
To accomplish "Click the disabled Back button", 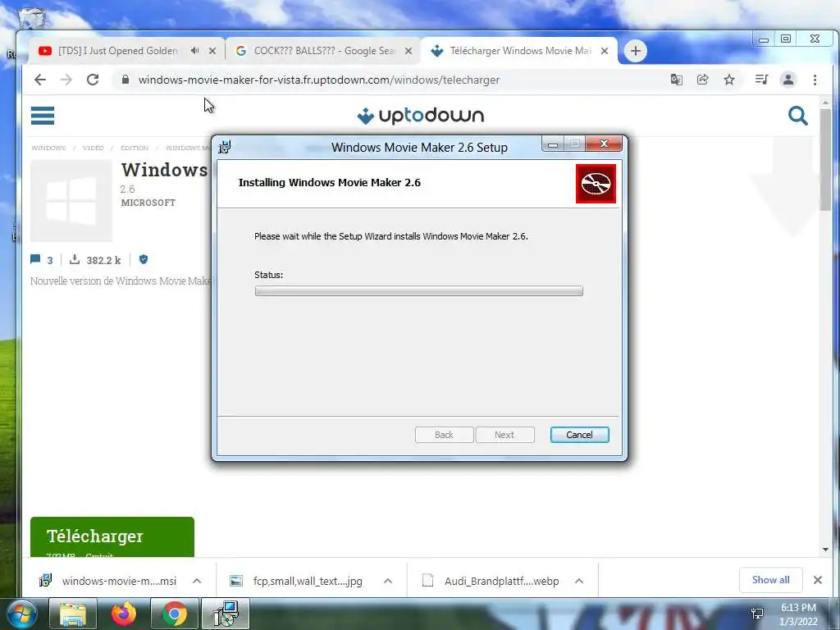I will pyautogui.click(x=444, y=435).
